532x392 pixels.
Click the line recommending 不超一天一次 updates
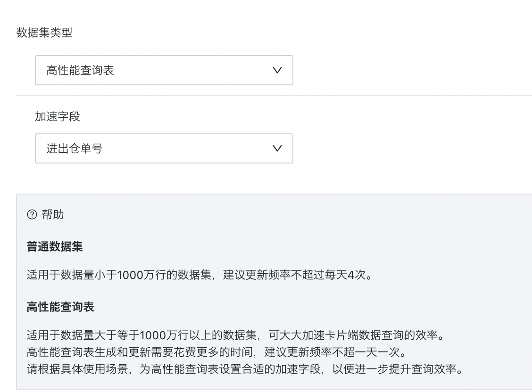[x=217, y=352]
